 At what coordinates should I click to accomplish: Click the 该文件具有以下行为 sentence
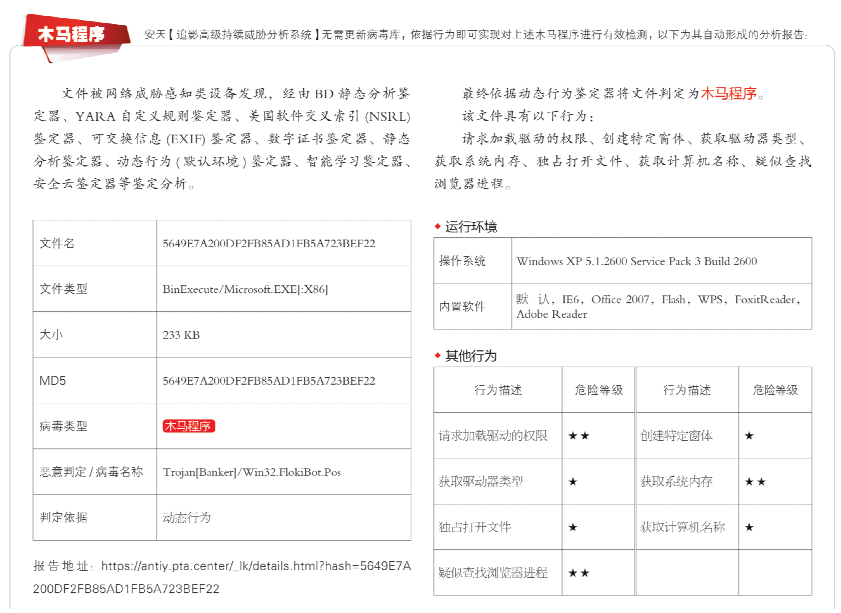click(528, 116)
